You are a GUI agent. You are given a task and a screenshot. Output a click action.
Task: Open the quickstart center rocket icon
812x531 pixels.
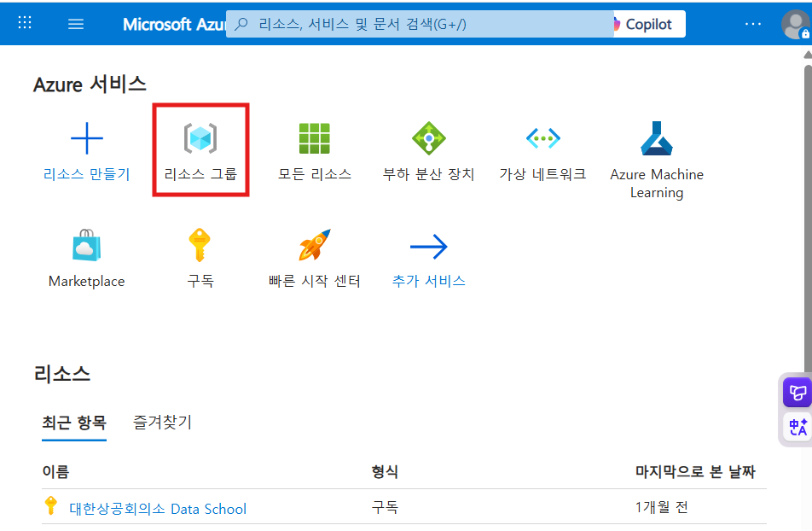[315, 245]
